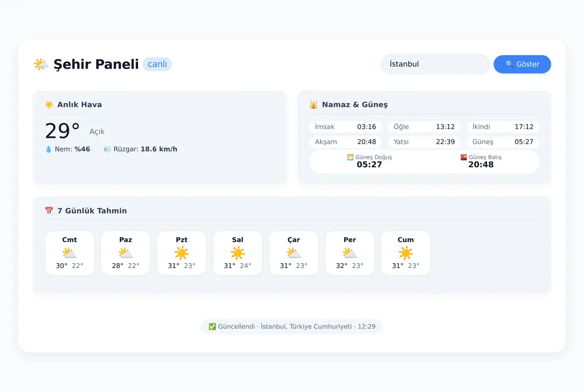
Task: Select the Öğle 13:12 prayer time
Action: tap(424, 127)
